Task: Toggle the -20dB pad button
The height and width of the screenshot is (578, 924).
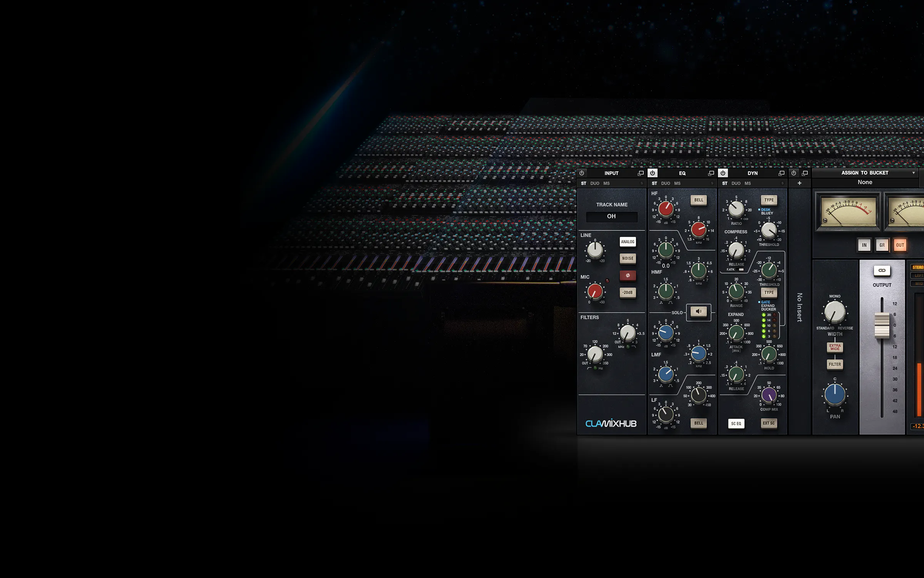Action: [x=628, y=292]
